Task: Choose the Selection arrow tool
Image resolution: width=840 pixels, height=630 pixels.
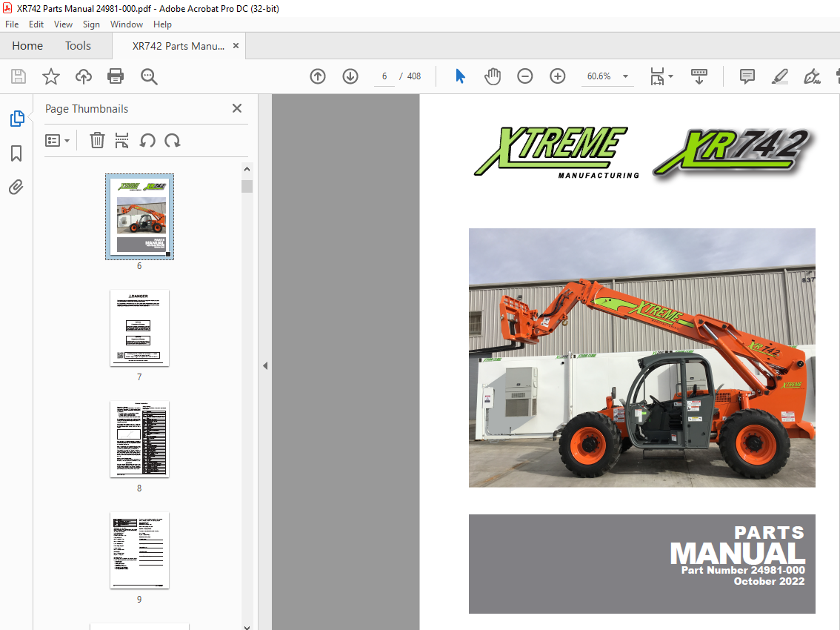Action: tap(460, 76)
